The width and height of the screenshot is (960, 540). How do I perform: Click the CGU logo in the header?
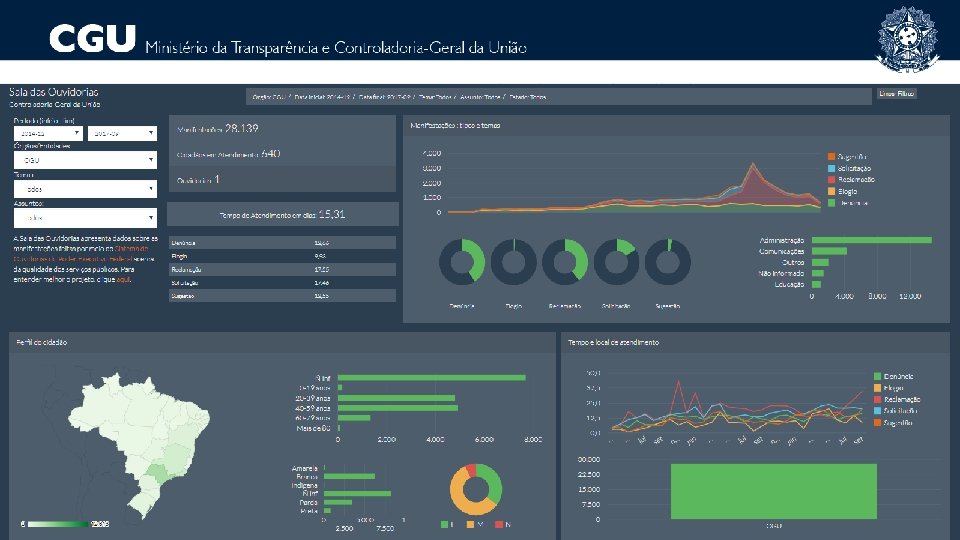click(x=92, y=38)
